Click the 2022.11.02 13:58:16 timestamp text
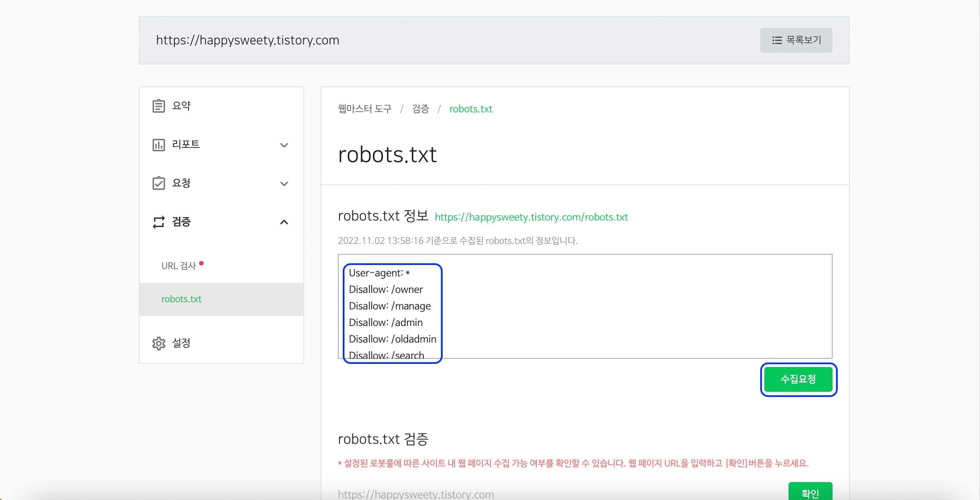The image size is (980, 500). 380,241
